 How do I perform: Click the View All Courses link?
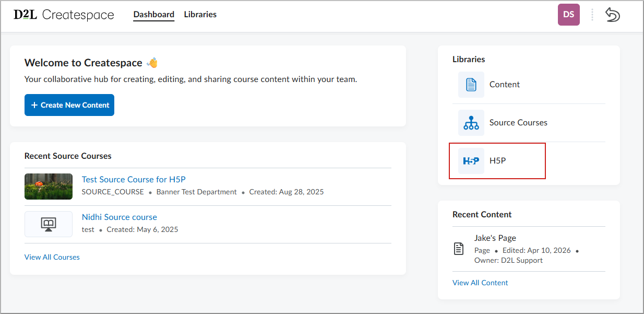point(52,257)
